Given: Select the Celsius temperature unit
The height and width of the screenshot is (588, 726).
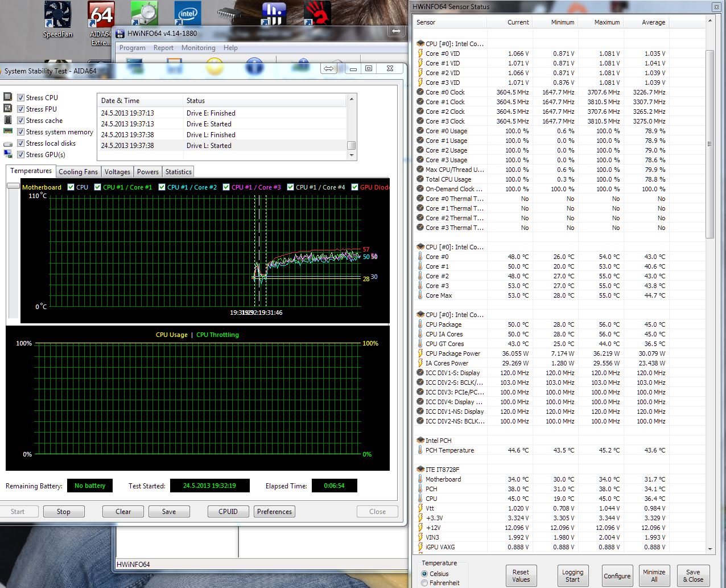Looking at the screenshot, I should [424, 574].
